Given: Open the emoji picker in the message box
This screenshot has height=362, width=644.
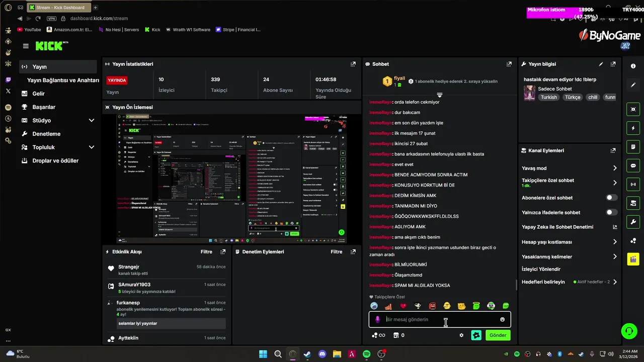Looking at the screenshot, I should click(x=502, y=319).
